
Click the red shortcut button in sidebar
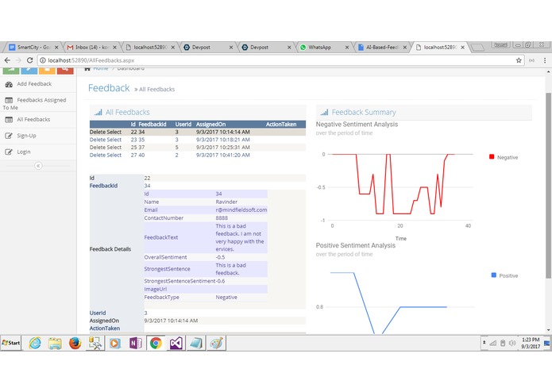[x=65, y=71]
